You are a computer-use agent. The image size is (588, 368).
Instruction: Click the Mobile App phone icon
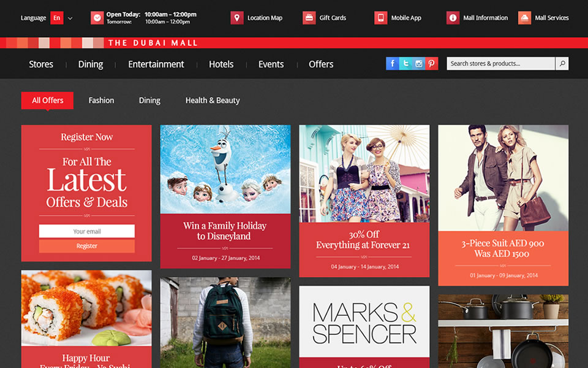(380, 18)
